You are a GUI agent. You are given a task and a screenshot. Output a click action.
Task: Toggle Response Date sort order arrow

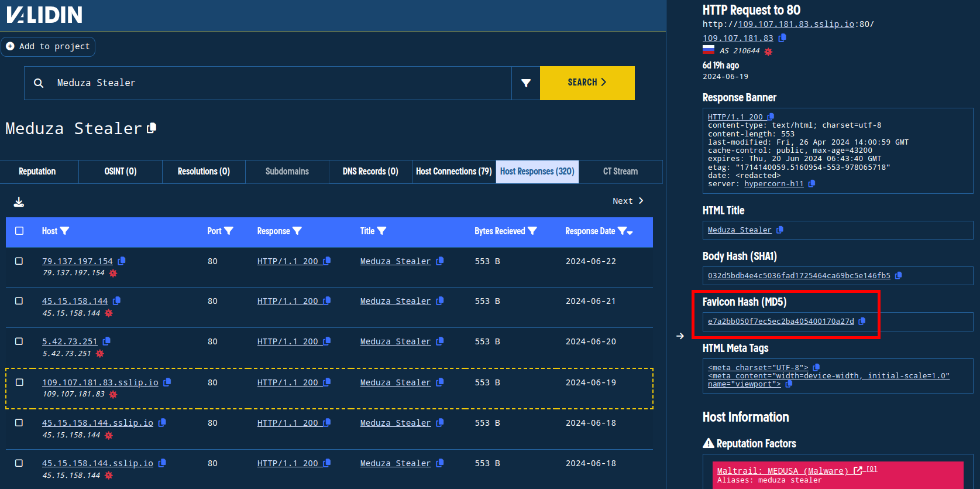[630, 232]
